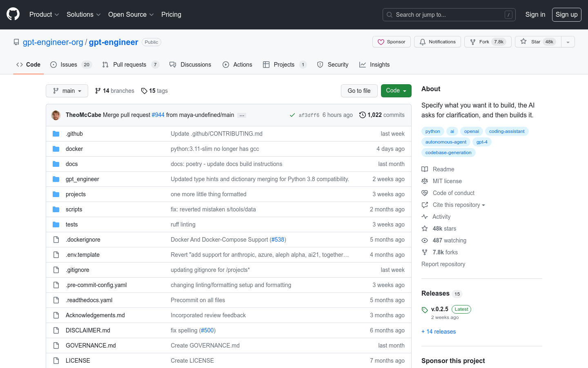Image resolution: width=588 pixels, height=368 pixels.
Task: Click the file icon for LICENSE
Action: tap(56, 361)
